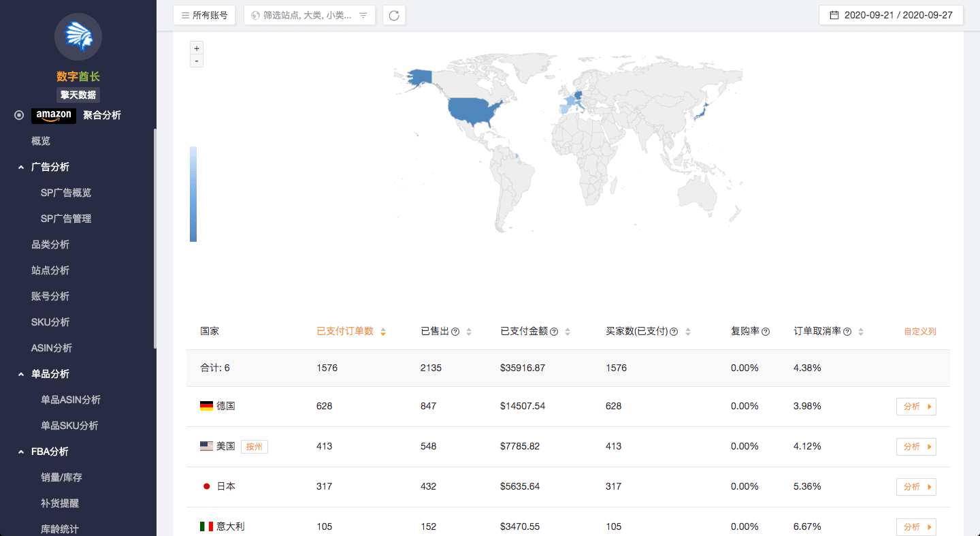Click the blue map legend gradient bar
The height and width of the screenshot is (536, 980).
point(193,194)
